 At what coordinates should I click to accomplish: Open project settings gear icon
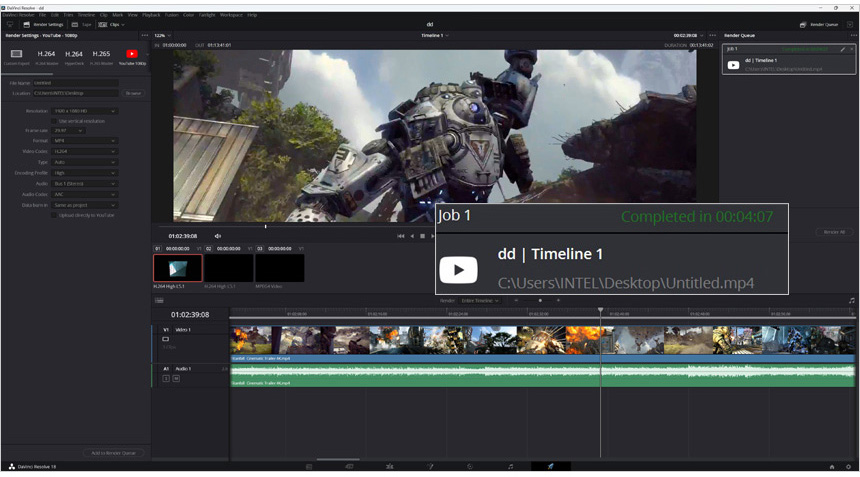849,467
